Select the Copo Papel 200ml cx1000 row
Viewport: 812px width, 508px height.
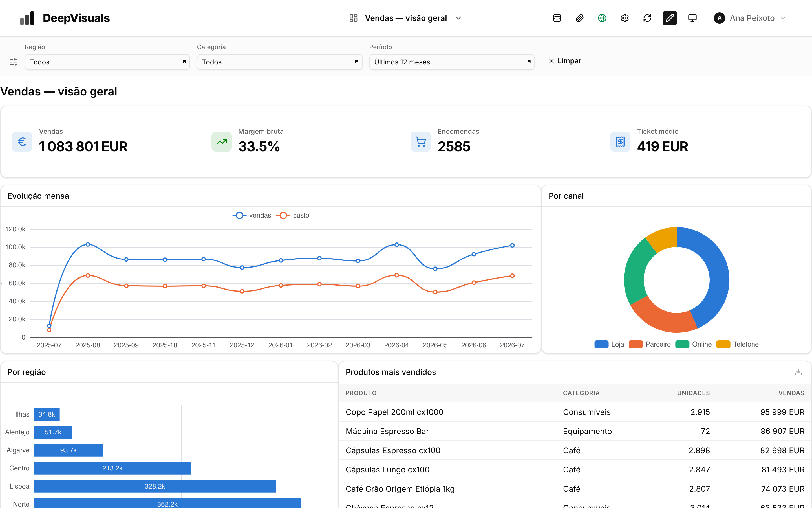pyautogui.click(x=575, y=412)
